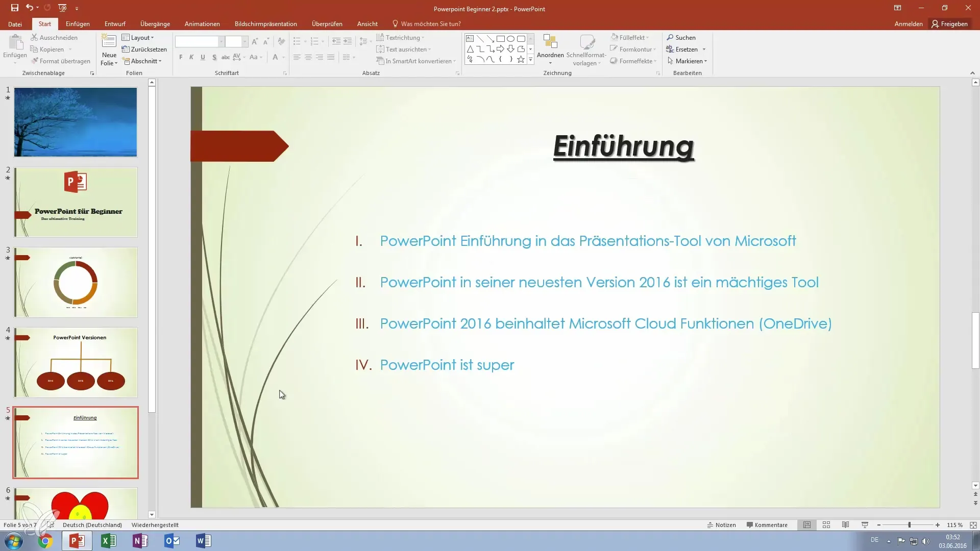Open the Datei menu
Viewport: 980px width, 551px height.
tap(15, 24)
